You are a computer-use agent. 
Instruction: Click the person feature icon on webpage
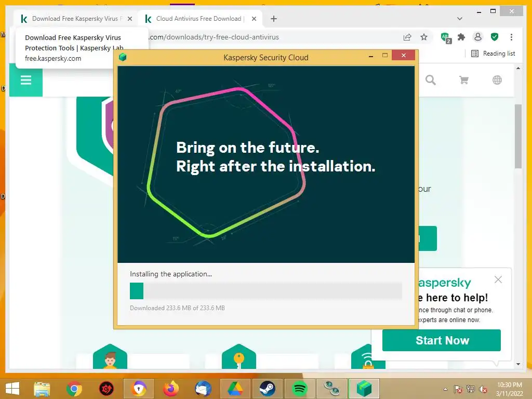click(x=110, y=356)
